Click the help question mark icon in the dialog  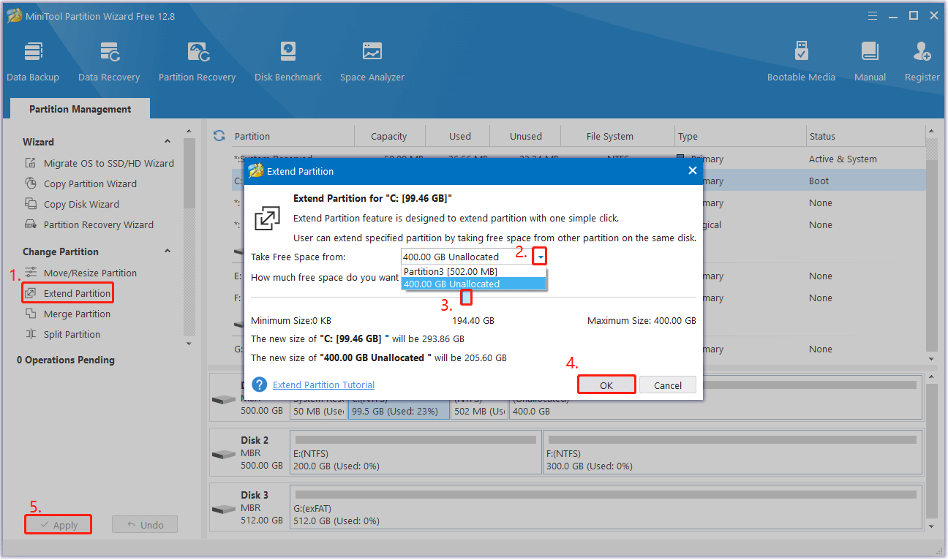point(259,385)
